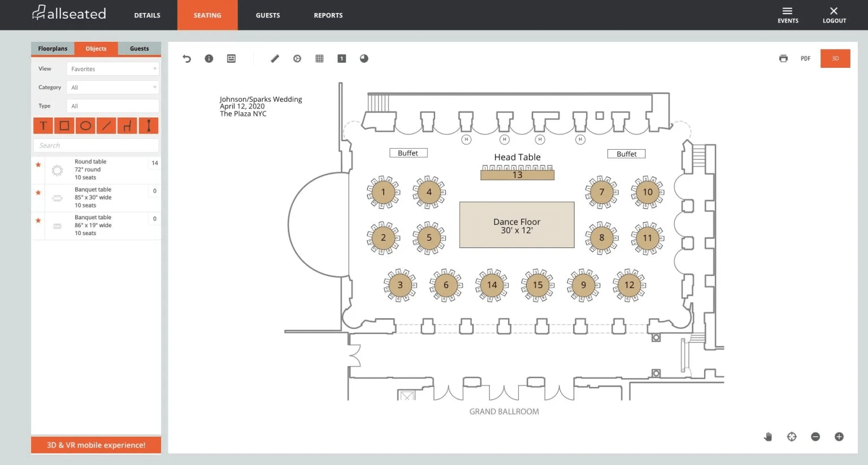868x465 pixels.
Task: Select the hand pan tool
Action: click(x=768, y=437)
